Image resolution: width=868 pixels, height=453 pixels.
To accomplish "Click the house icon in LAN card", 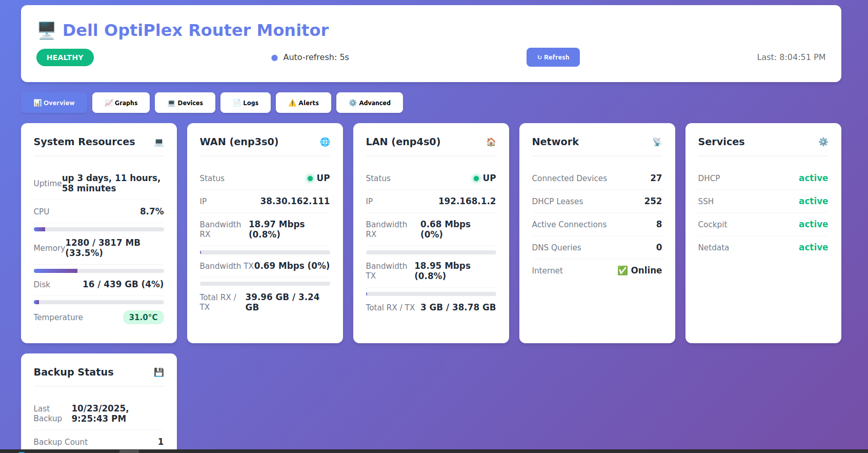I will click(491, 142).
